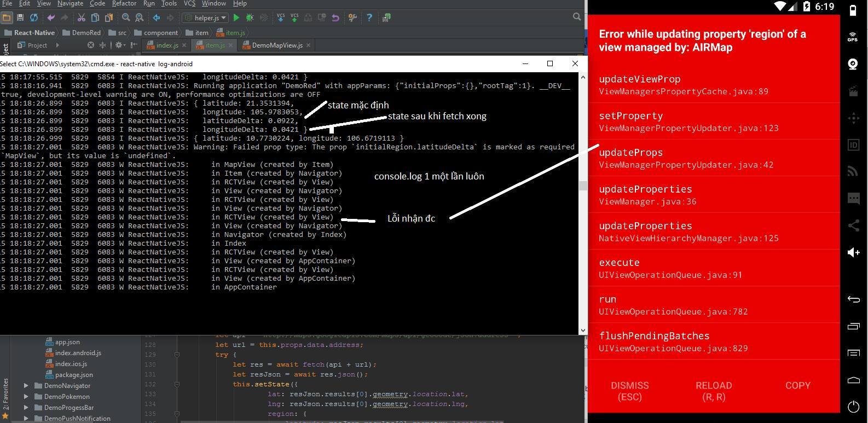Expand the DemoNavigator folder
This screenshot has height=423, width=868.
tap(26, 386)
